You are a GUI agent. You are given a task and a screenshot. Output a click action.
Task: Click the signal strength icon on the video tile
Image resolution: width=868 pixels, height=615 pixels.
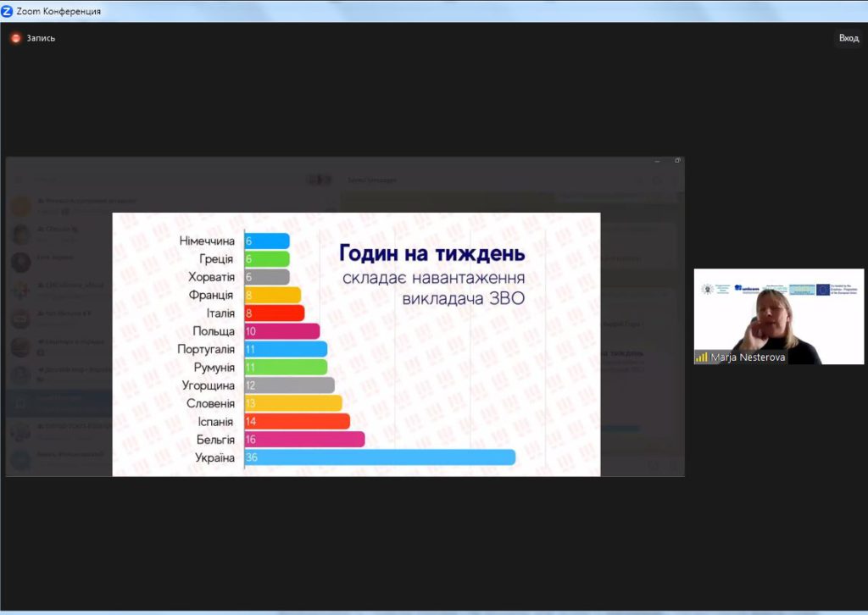[x=701, y=357]
